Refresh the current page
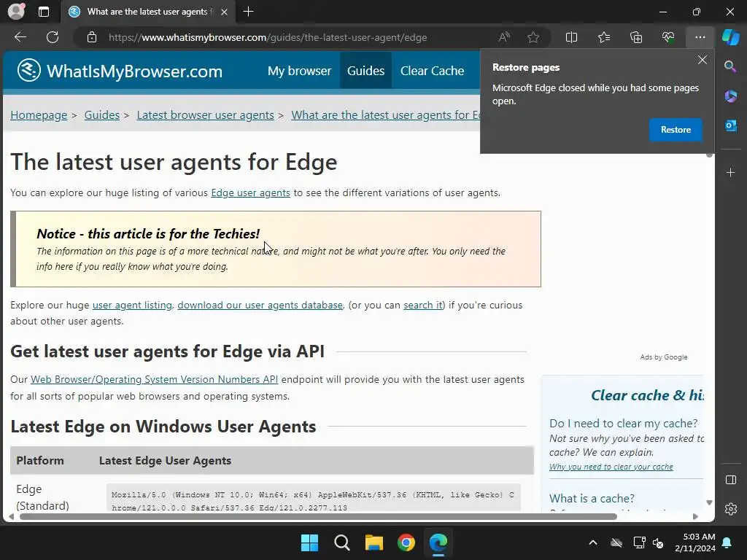This screenshot has height=560, width=747. tap(53, 37)
